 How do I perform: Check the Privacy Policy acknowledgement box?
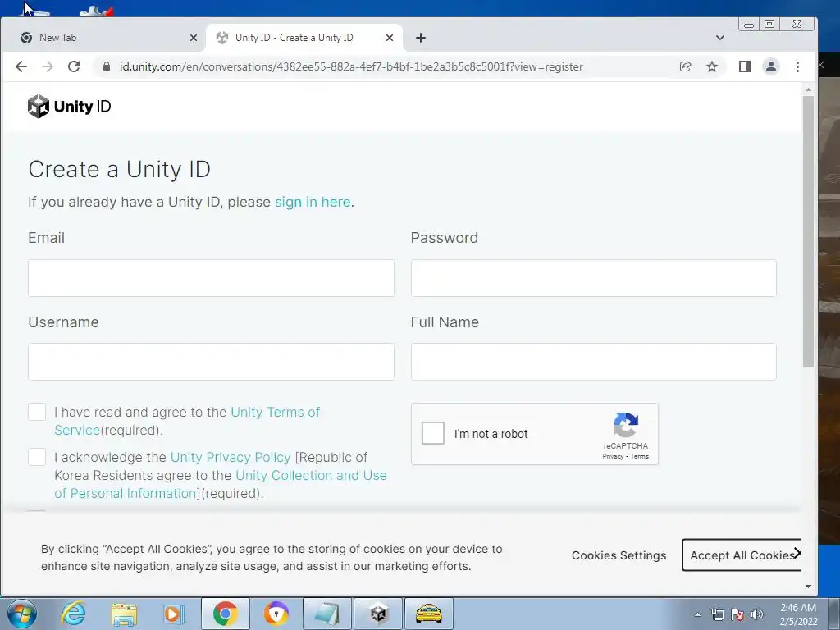point(37,457)
